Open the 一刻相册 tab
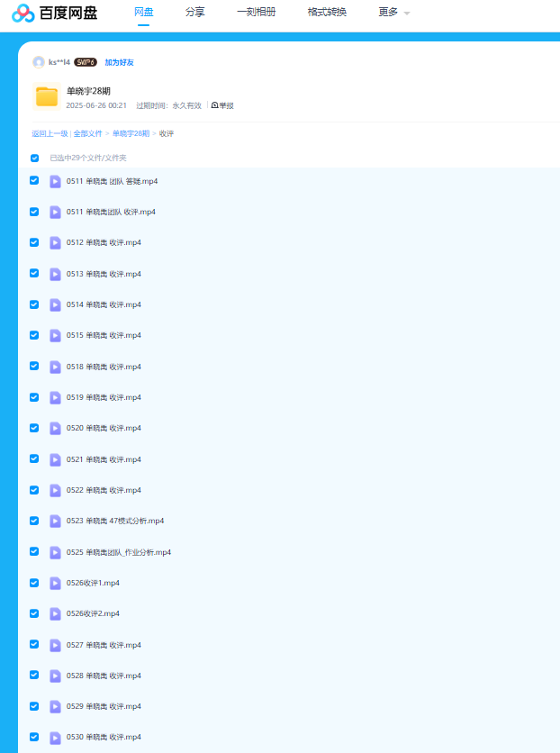560x753 pixels. [256, 13]
